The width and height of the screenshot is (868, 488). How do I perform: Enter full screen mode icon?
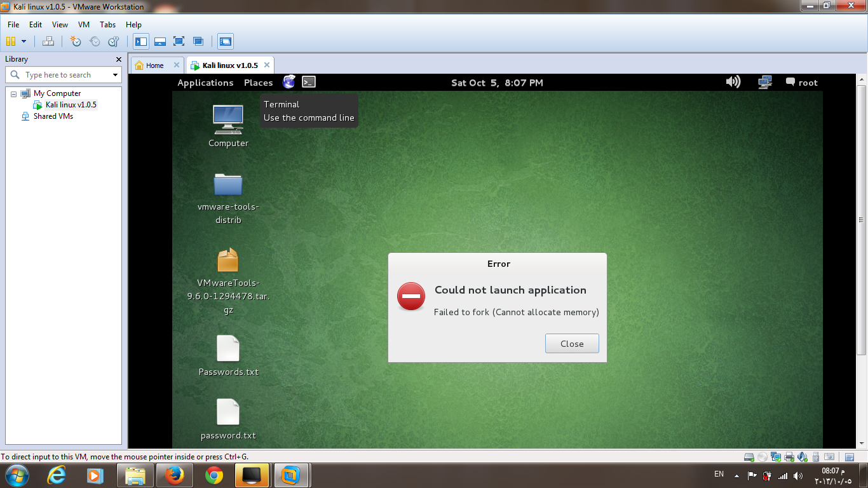179,41
